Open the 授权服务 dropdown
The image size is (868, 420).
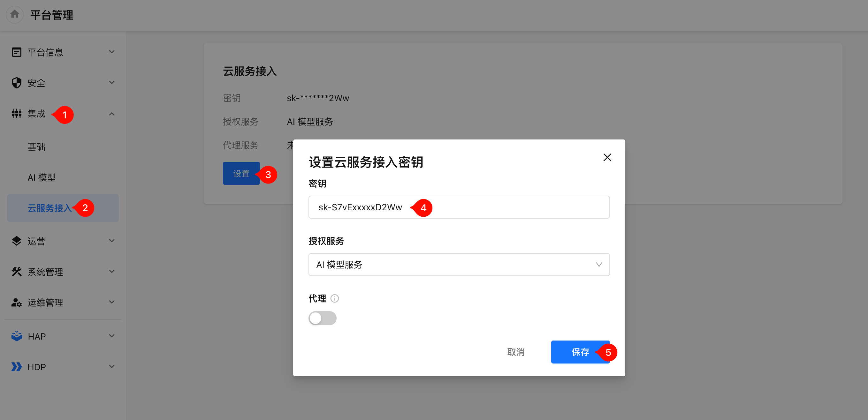pos(459,264)
